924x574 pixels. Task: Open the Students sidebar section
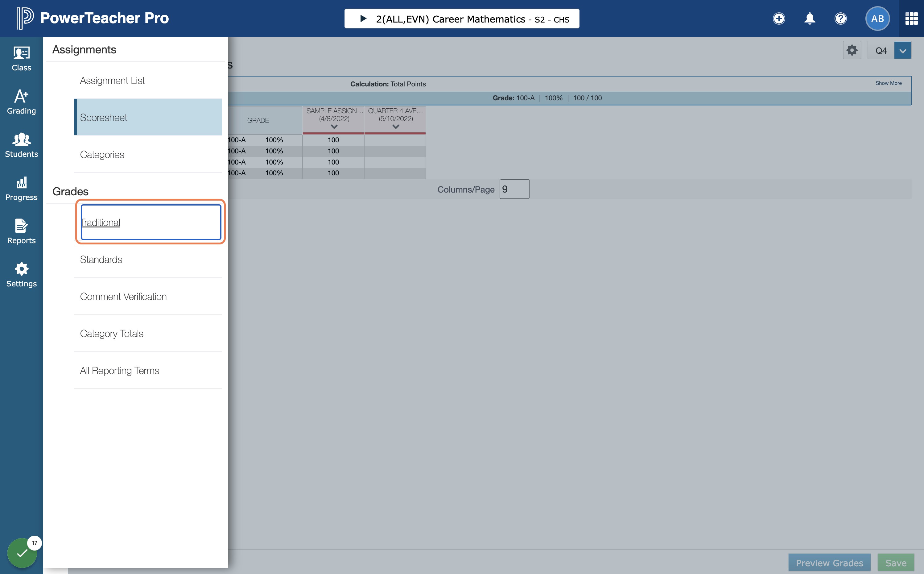21,145
